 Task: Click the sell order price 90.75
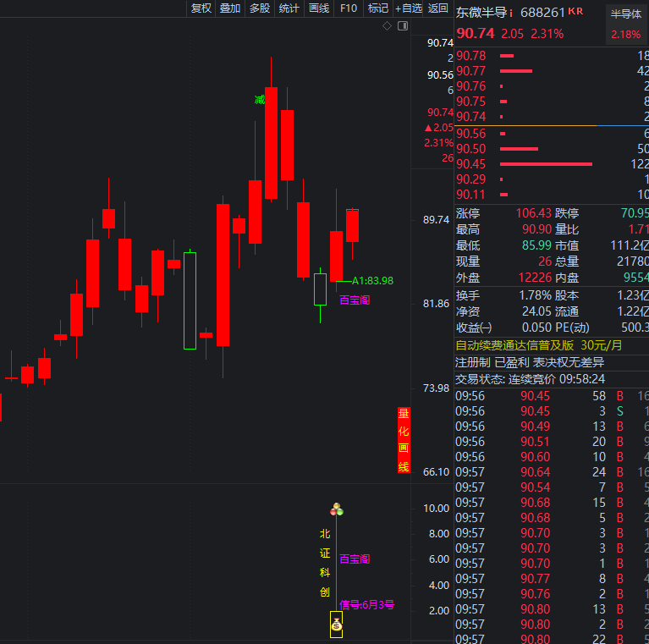471,102
